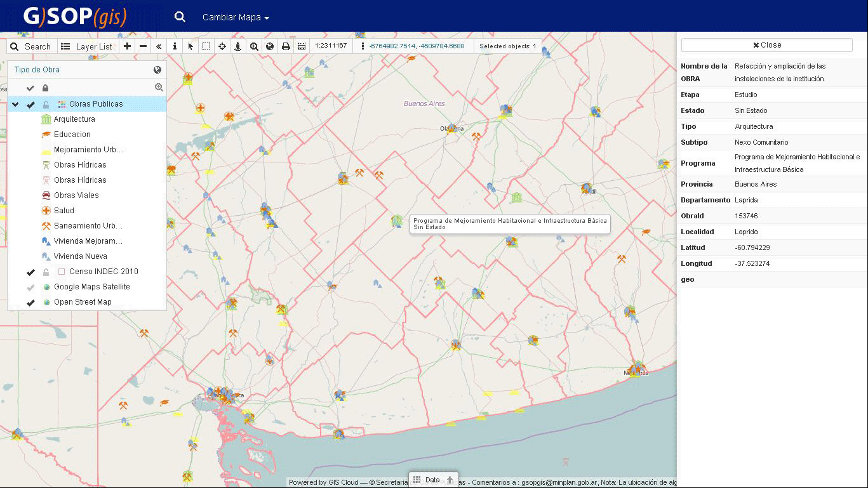Viewport: 868px width, 488px height.
Task: Select the magnifier zoom tool
Action: [255, 46]
